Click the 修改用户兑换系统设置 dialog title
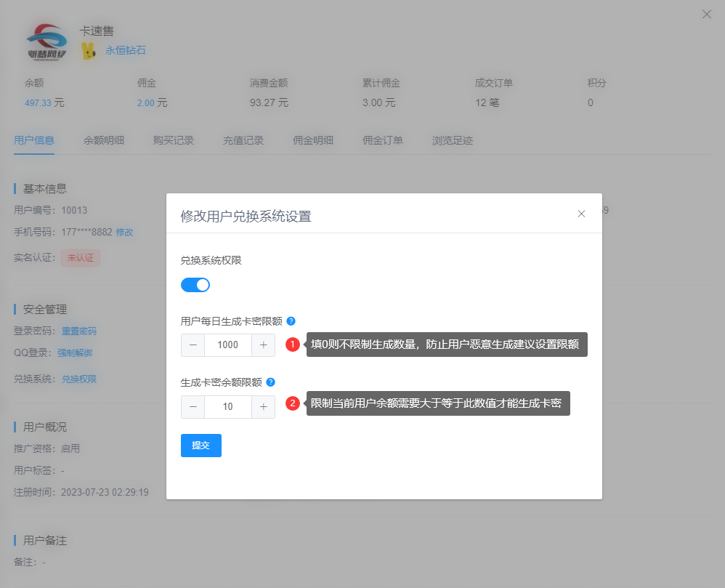Image resolution: width=725 pixels, height=588 pixels. 246,216
